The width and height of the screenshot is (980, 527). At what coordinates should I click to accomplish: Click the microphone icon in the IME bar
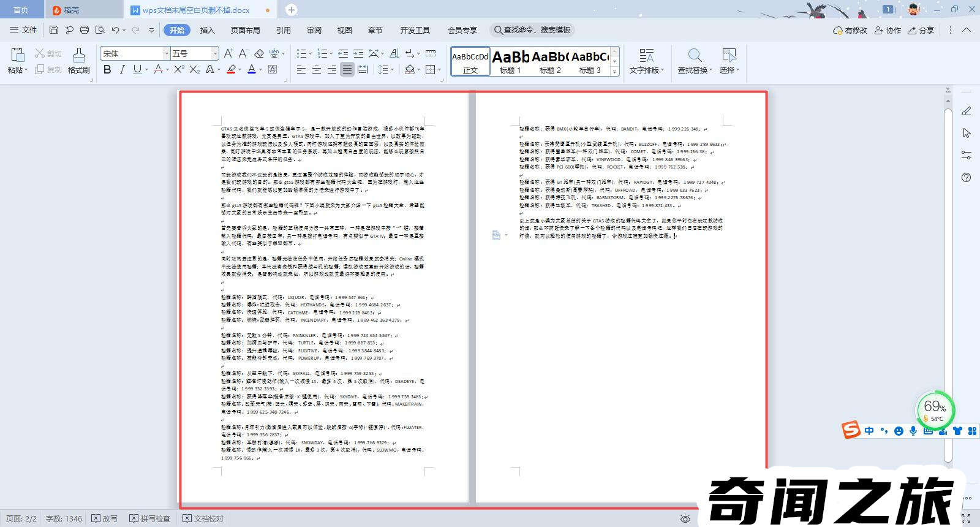pyautogui.click(x=913, y=431)
